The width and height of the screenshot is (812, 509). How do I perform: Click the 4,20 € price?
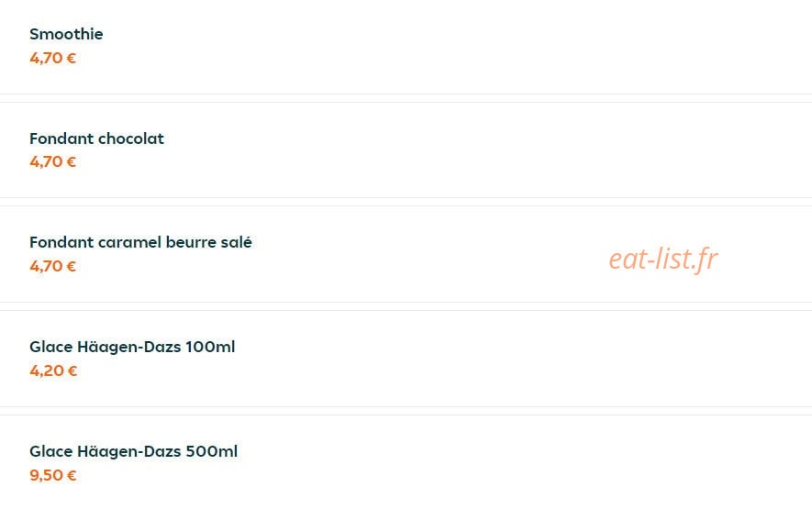coord(53,371)
